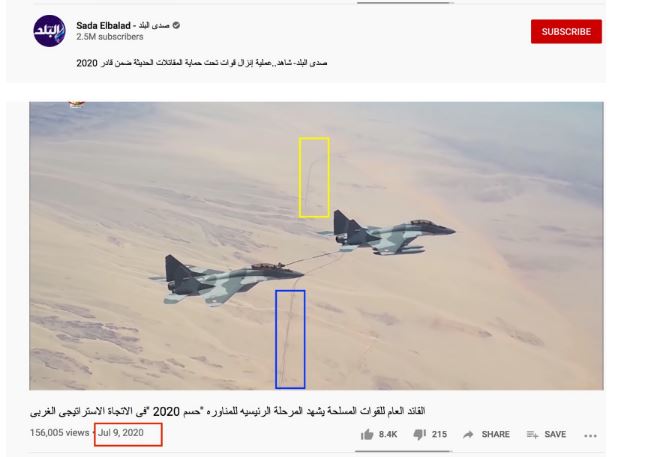Screen dimensions: 645x457
Task: Click the SAVE label
Action: tap(555, 434)
